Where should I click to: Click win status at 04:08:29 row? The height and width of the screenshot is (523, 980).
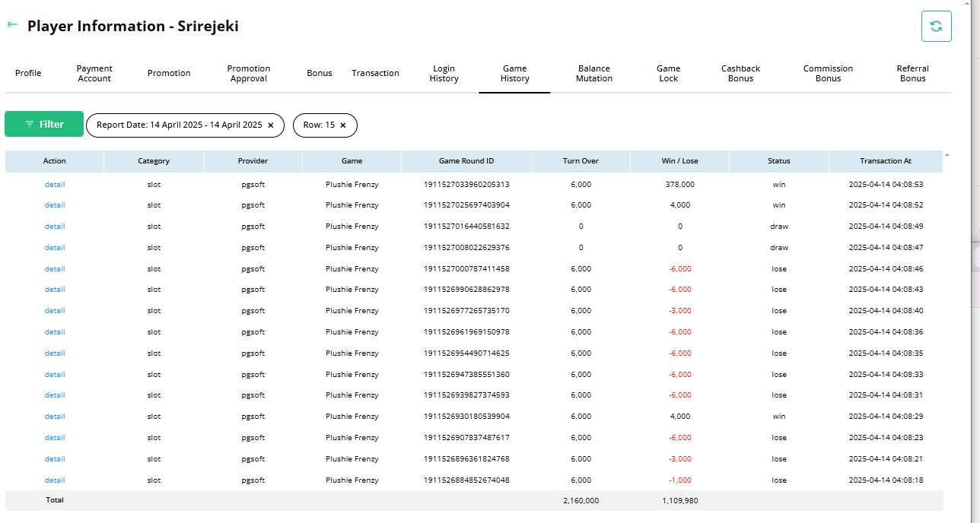coord(779,417)
